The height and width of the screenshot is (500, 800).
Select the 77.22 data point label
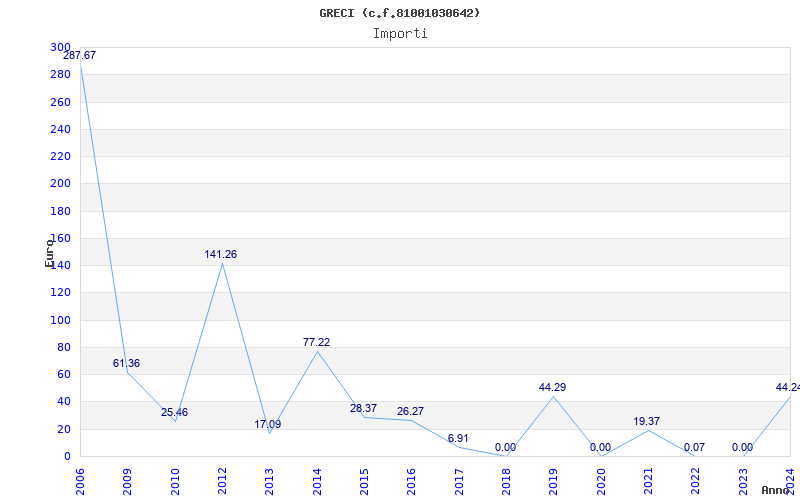[x=316, y=342]
